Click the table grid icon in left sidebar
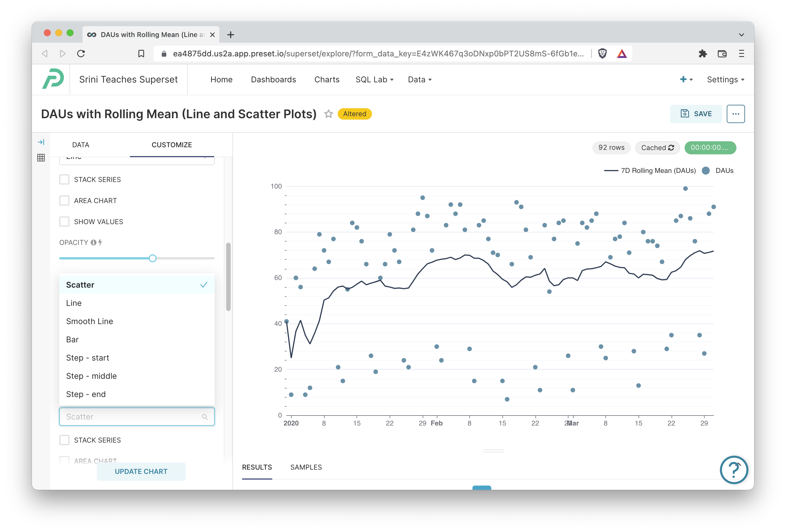The height and width of the screenshot is (532, 786). 41,157
